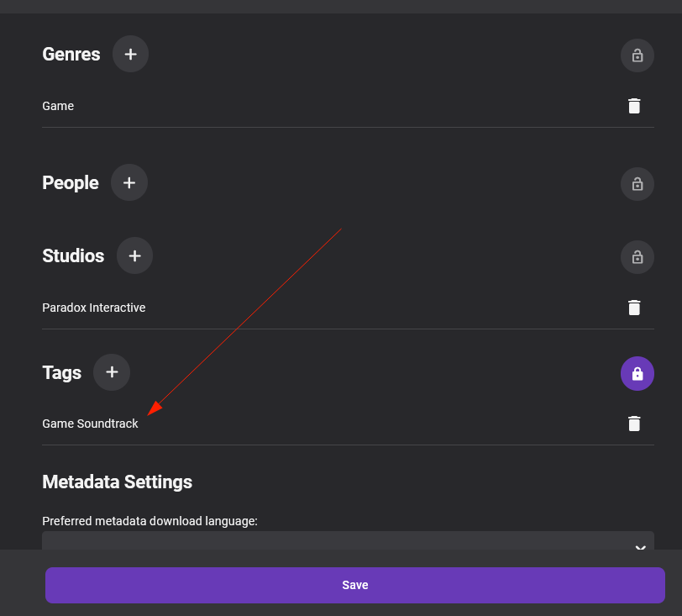Lock the People field

click(x=637, y=184)
